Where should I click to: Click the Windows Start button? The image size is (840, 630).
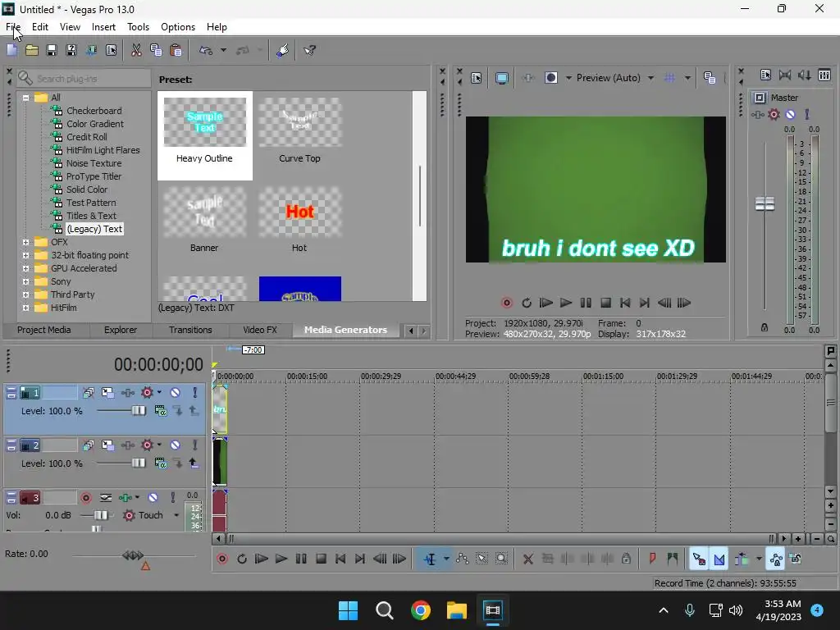[x=348, y=610]
